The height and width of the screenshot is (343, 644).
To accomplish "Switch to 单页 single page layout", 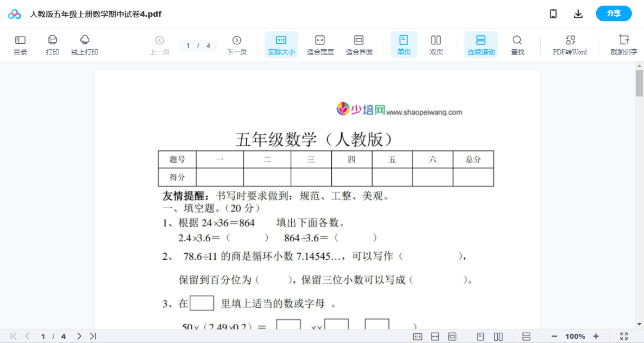I will 404,45.
